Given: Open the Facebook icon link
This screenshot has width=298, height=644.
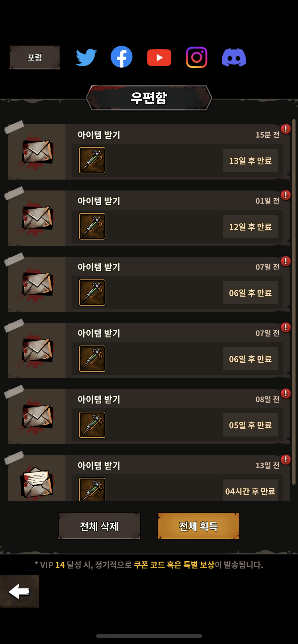Looking at the screenshot, I should pos(121,57).
